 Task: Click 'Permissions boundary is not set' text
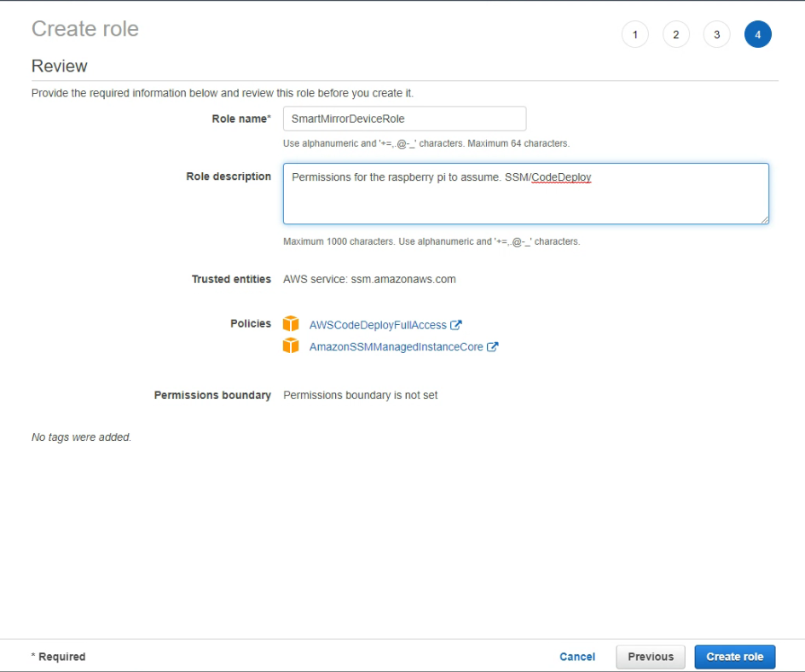coord(361,396)
